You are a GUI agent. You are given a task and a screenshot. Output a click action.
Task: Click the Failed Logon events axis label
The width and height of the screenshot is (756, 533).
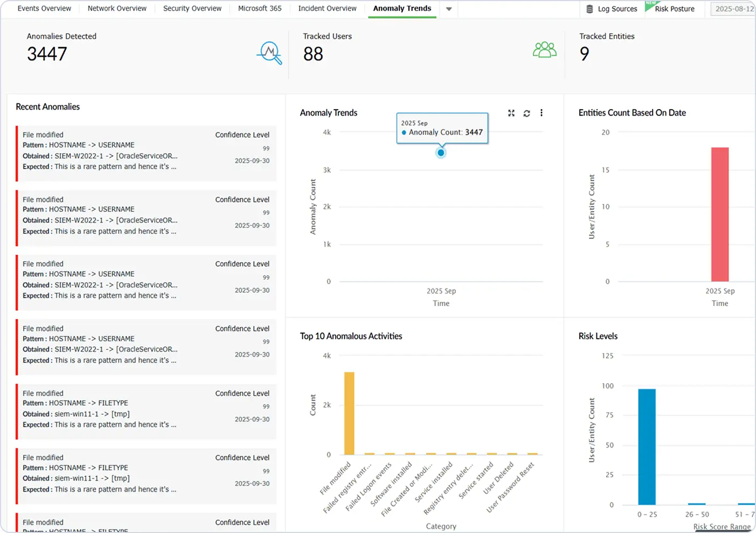(x=368, y=486)
